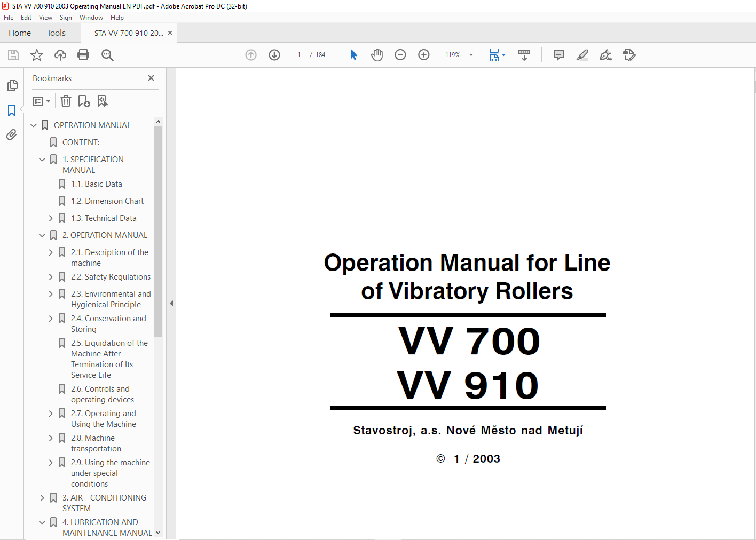This screenshot has width=756, height=540.
Task: Close the Bookmarks panel
Action: coord(151,78)
